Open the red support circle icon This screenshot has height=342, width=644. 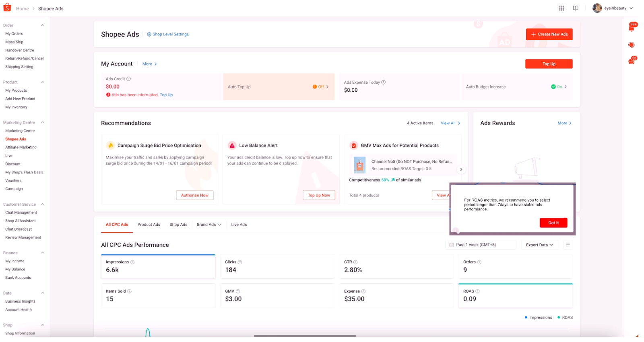pos(631,45)
